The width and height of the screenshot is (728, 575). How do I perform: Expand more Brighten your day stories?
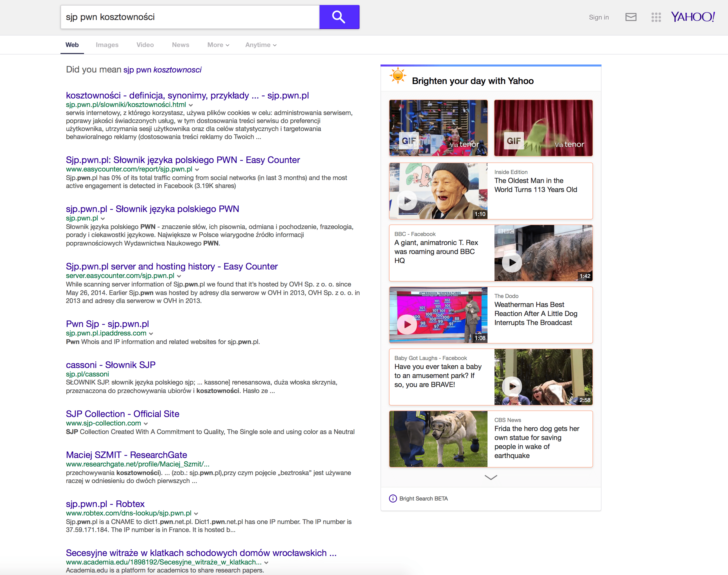point(491,477)
